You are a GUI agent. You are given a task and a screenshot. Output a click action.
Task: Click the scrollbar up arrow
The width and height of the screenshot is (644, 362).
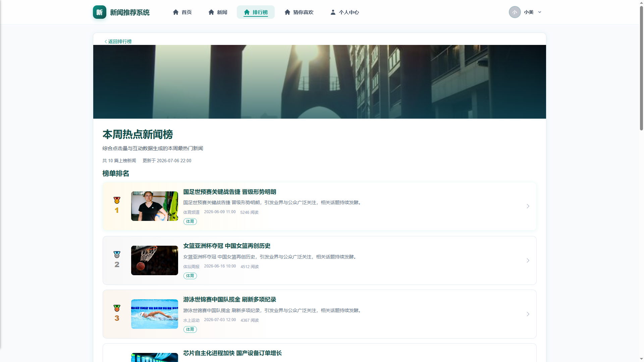click(641, 2)
